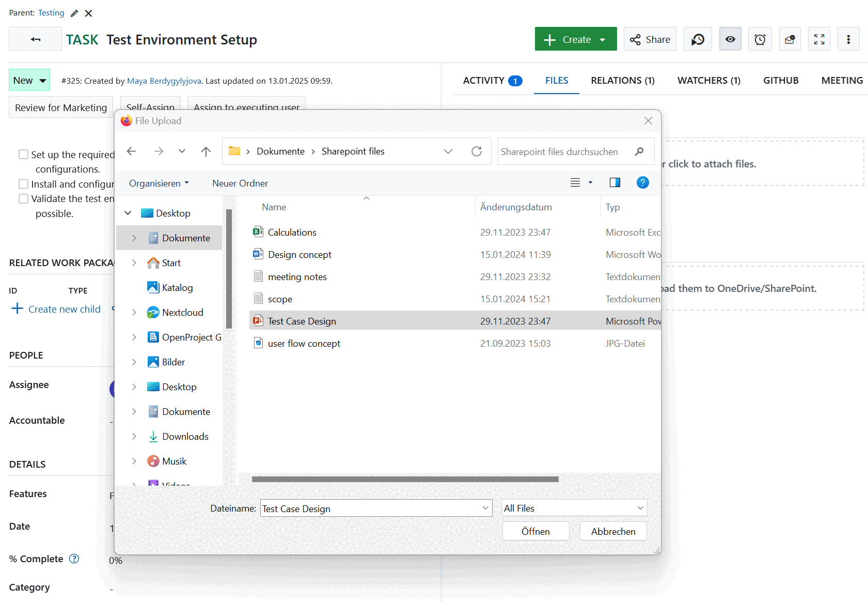Expand the Nextcloud folder in sidebar
Viewport: 868px width, 602px height.
click(134, 312)
